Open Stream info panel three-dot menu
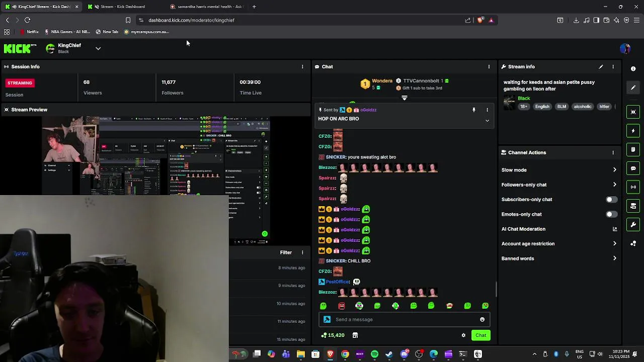 pyautogui.click(x=613, y=66)
